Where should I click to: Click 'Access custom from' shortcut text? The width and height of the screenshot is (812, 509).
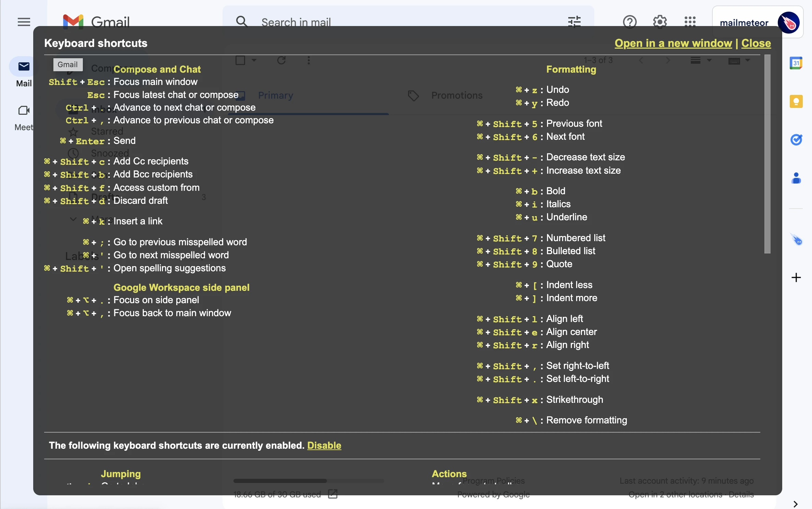pos(156,188)
